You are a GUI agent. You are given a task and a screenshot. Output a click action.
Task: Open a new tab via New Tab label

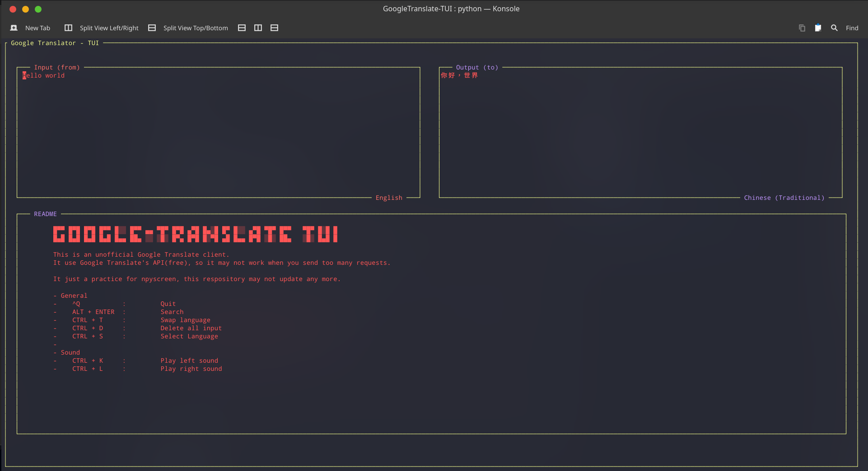[x=37, y=28]
